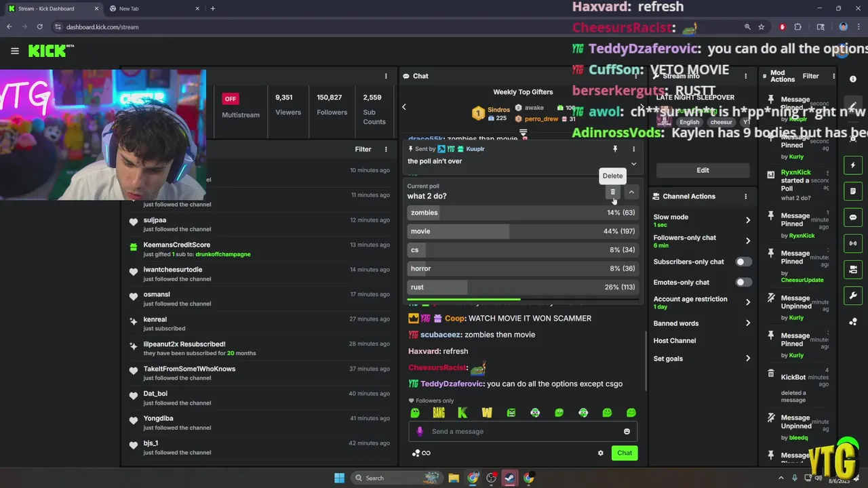Open Channel Actions three-dot menu

tap(745, 197)
